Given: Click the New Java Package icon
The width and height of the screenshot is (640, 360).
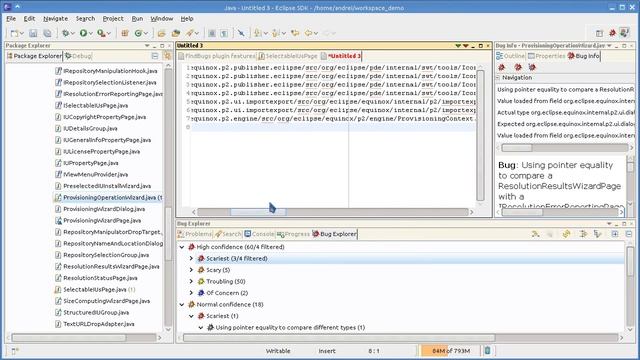Looking at the screenshot, I should [125, 33].
